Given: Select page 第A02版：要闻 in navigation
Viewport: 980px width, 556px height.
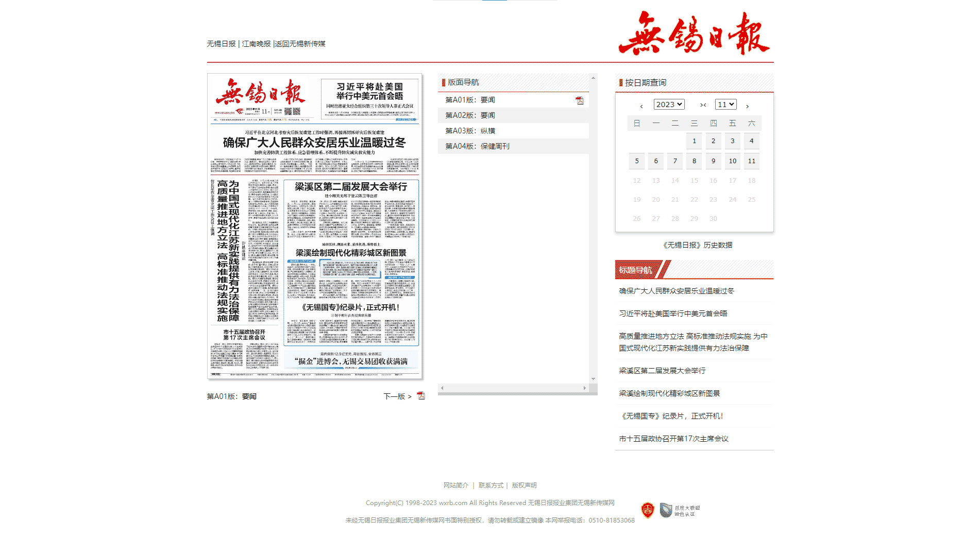Looking at the screenshot, I should (470, 115).
